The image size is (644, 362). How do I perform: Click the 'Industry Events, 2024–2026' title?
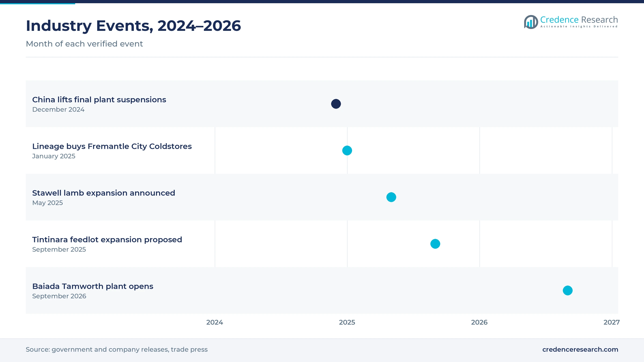pos(133,26)
